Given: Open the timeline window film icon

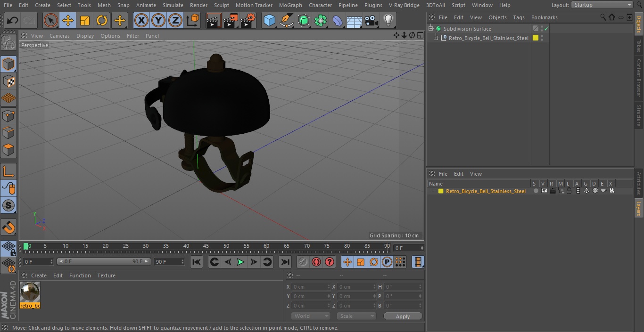Looking at the screenshot, I should 418,262.
